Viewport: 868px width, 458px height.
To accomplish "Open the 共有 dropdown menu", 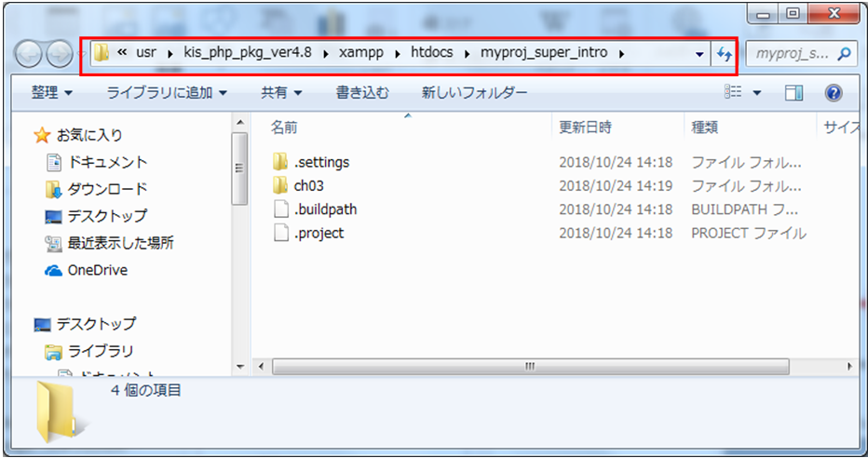I will (x=281, y=93).
